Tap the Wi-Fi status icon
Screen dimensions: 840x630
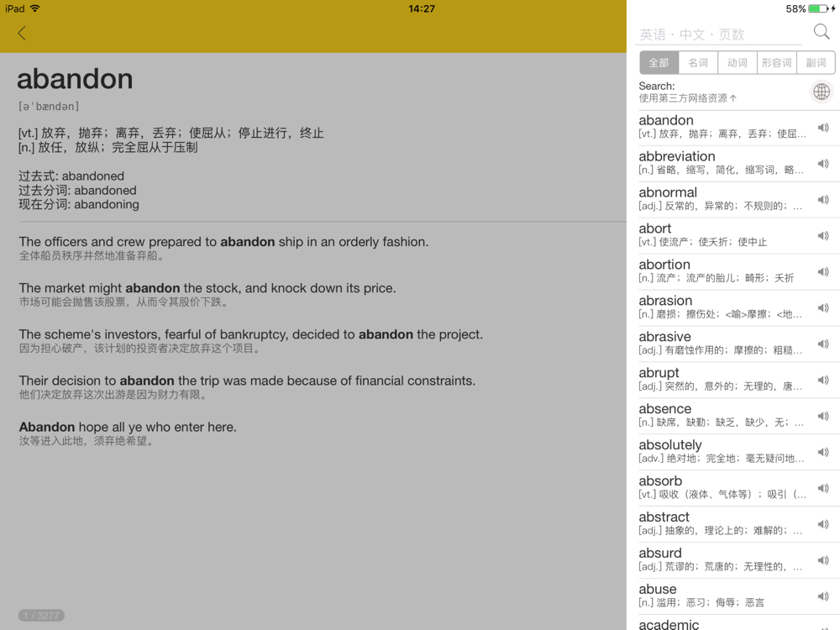point(34,8)
